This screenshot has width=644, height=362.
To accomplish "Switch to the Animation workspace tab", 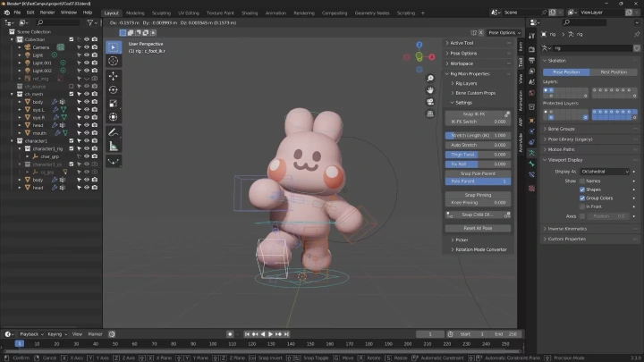I will (275, 13).
